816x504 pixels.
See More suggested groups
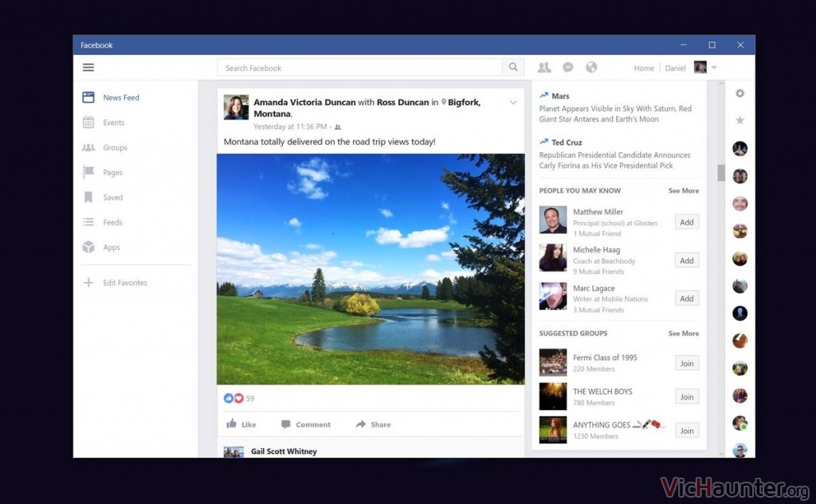(x=683, y=334)
